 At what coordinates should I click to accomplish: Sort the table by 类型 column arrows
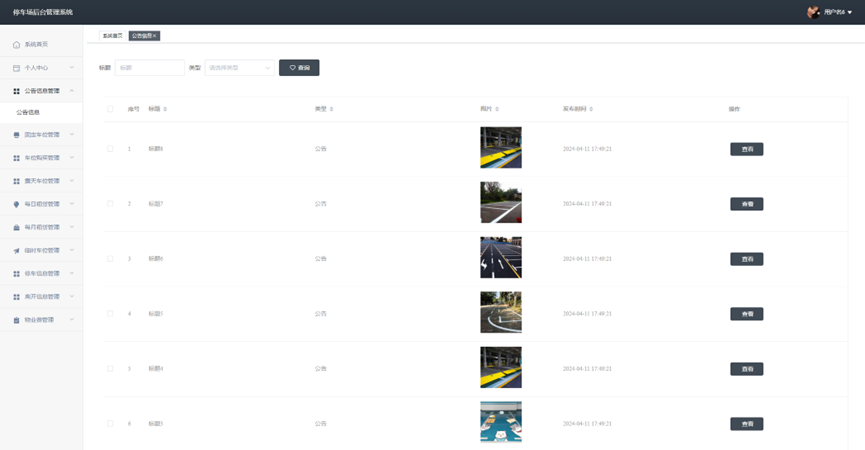[x=331, y=109]
